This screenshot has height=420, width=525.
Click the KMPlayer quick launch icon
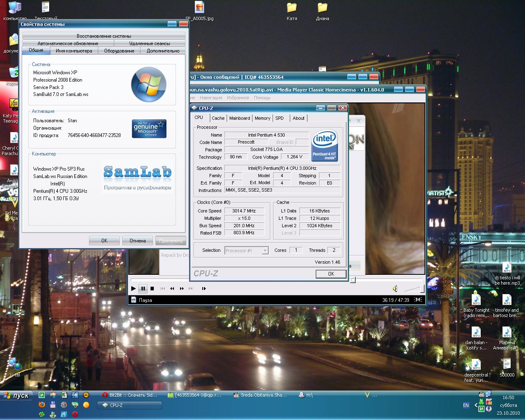tap(75, 395)
